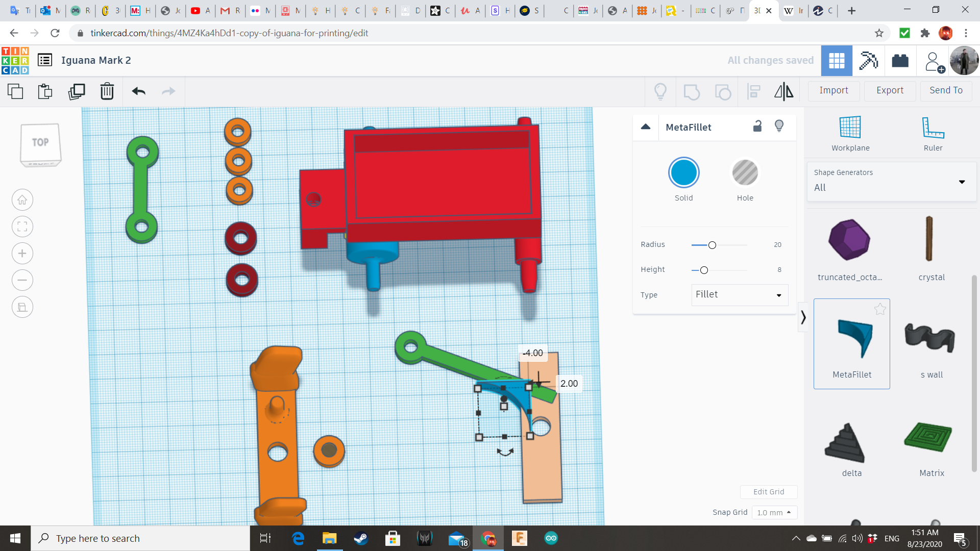Click the Duplicate and repeat icon

[77, 91]
